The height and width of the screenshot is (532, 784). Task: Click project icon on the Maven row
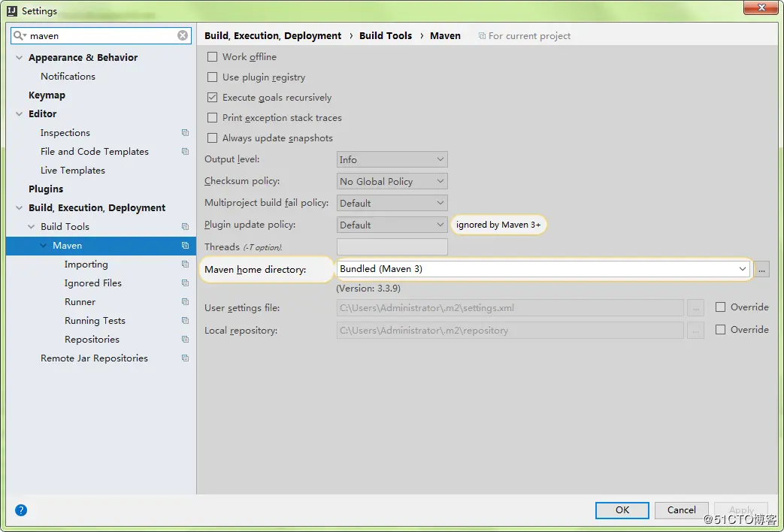pyautogui.click(x=186, y=246)
